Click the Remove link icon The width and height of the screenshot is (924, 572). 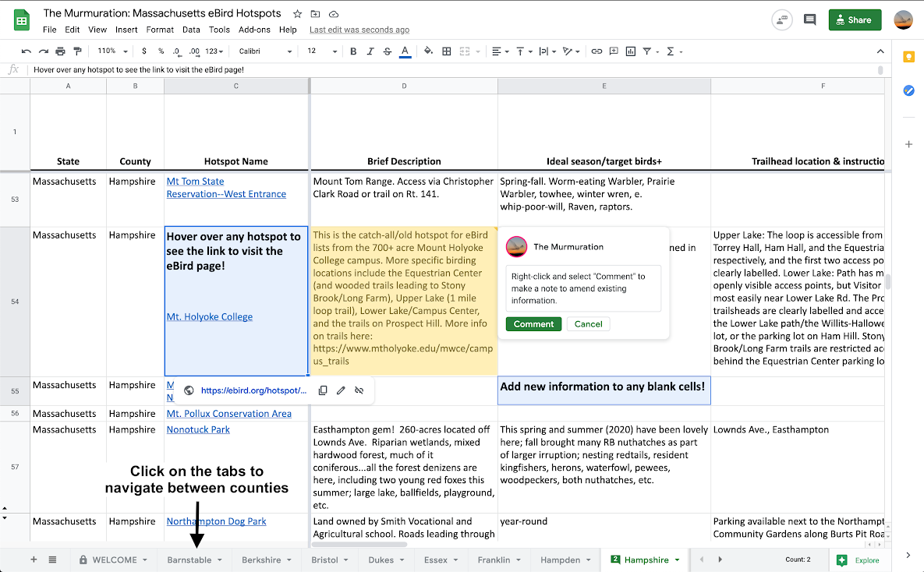(x=359, y=390)
